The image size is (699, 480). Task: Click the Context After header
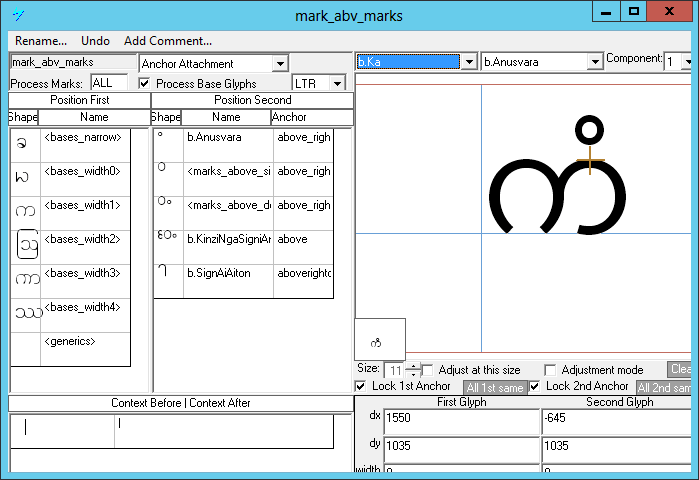point(220,403)
